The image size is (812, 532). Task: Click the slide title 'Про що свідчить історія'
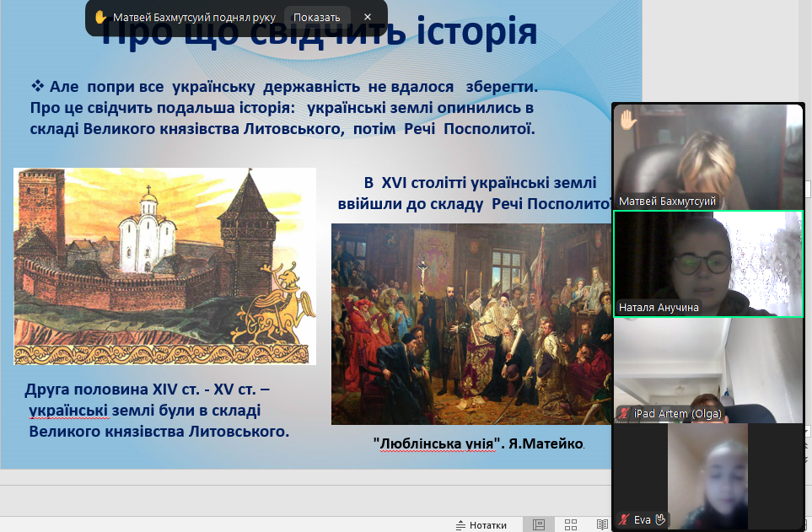click(x=318, y=31)
